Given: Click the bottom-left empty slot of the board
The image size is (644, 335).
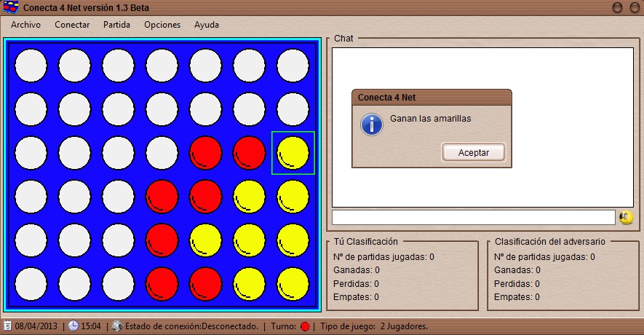Looking at the screenshot, I should click(x=31, y=284).
